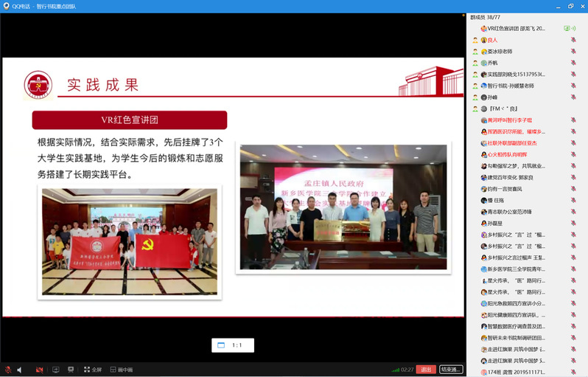Click the 1:1 zoom ratio control
The width and height of the screenshot is (588, 377).
pyautogui.click(x=232, y=345)
